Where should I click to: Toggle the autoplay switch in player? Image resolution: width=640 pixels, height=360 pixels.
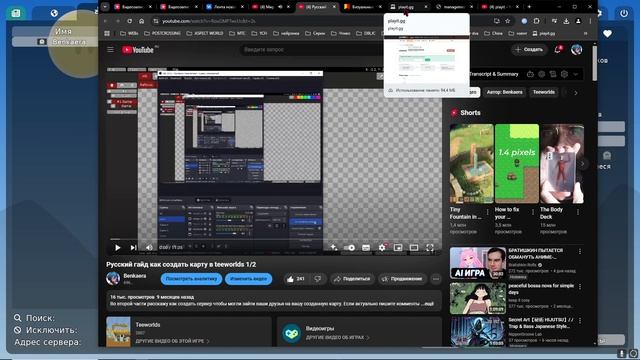click(349, 247)
